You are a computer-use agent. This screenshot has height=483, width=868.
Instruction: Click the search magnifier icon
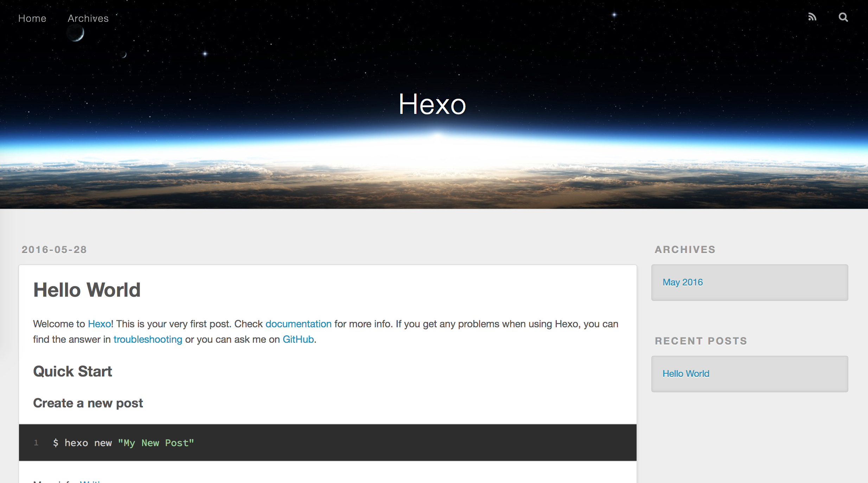[x=843, y=17]
